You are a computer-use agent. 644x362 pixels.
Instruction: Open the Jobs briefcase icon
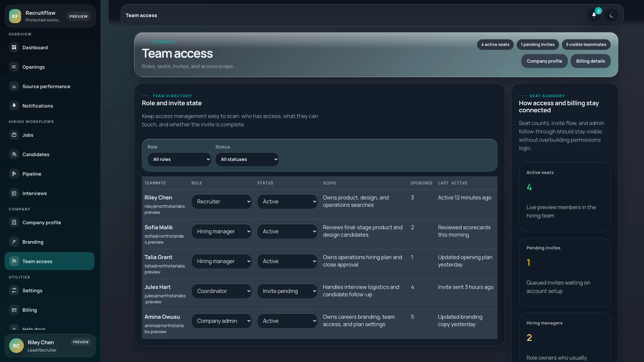tap(14, 135)
